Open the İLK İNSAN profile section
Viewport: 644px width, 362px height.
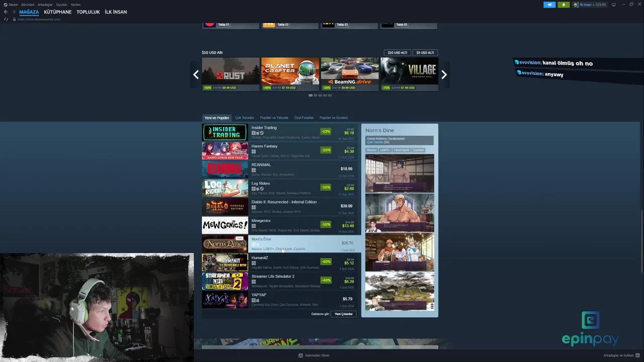tap(116, 12)
